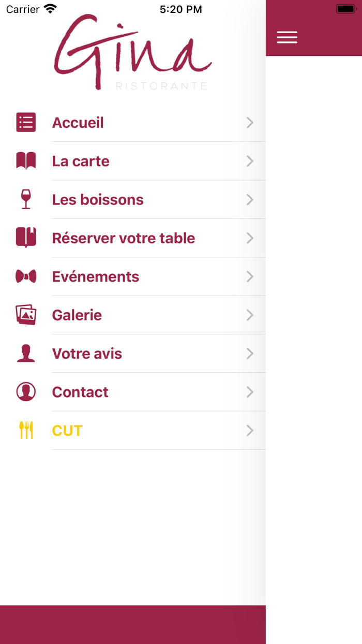Expand the Accueil row chevron

click(250, 123)
